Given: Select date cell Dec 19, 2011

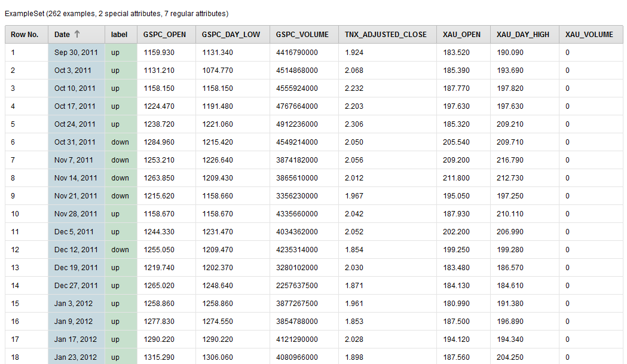Looking at the screenshot, I should (76, 268).
